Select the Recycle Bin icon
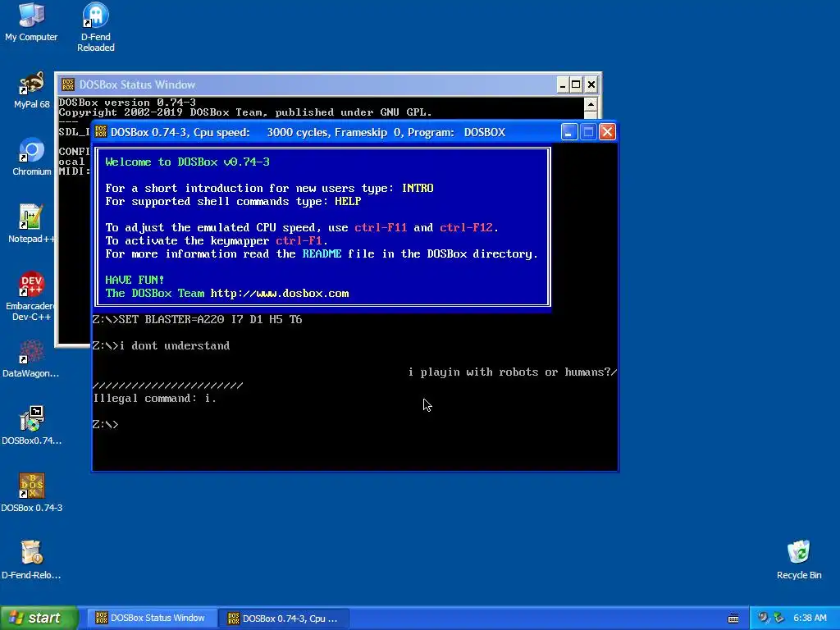 (799, 560)
